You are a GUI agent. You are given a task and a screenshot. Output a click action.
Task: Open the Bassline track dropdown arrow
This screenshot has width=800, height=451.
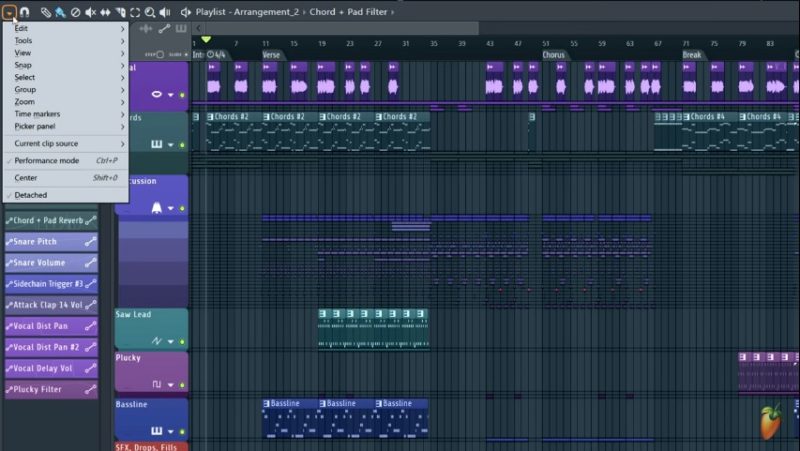pyautogui.click(x=171, y=432)
